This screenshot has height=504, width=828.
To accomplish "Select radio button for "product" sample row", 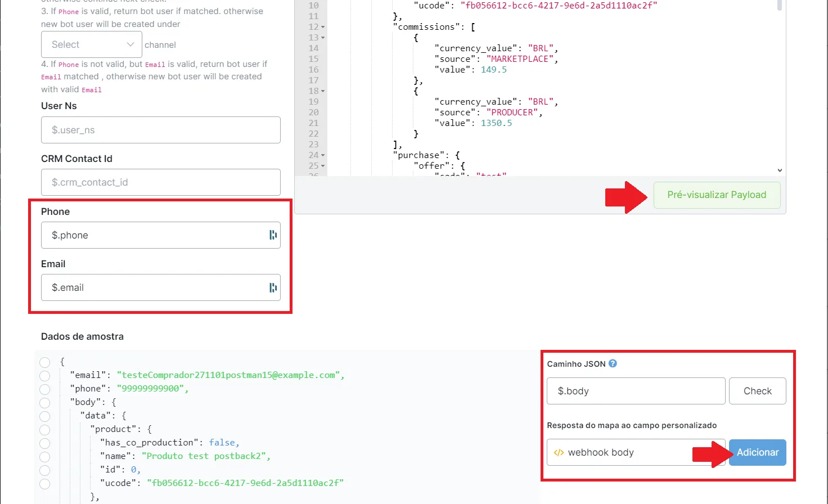I will [45, 430].
